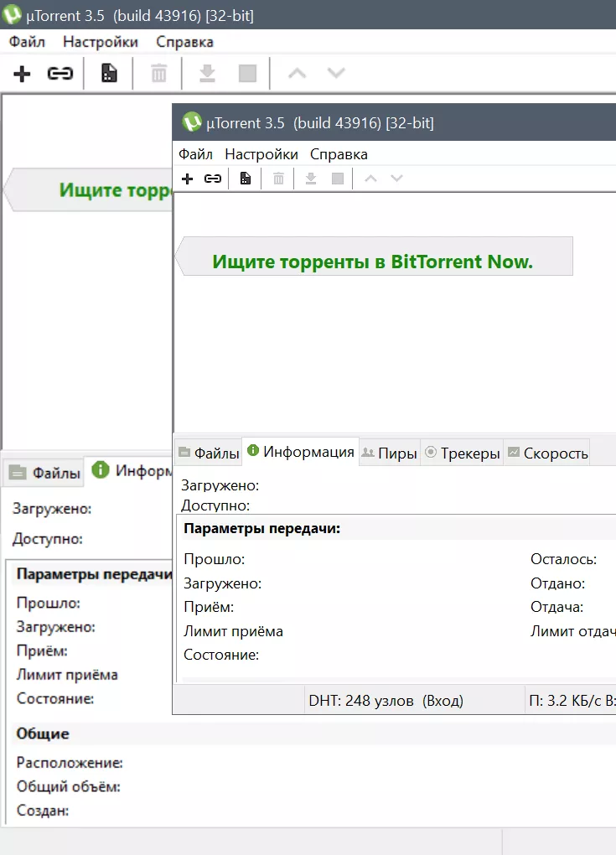Click the µTorrent logo in the back window title bar
This screenshot has height=855, width=616.
tap(12, 15)
